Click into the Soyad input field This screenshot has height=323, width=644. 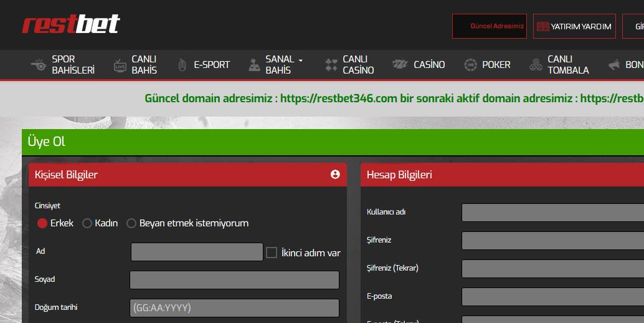pyautogui.click(x=235, y=280)
